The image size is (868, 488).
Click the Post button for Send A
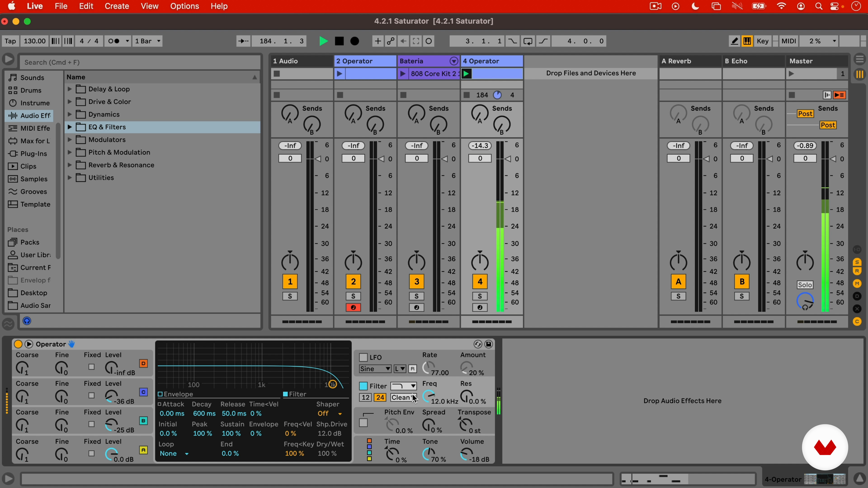805,114
